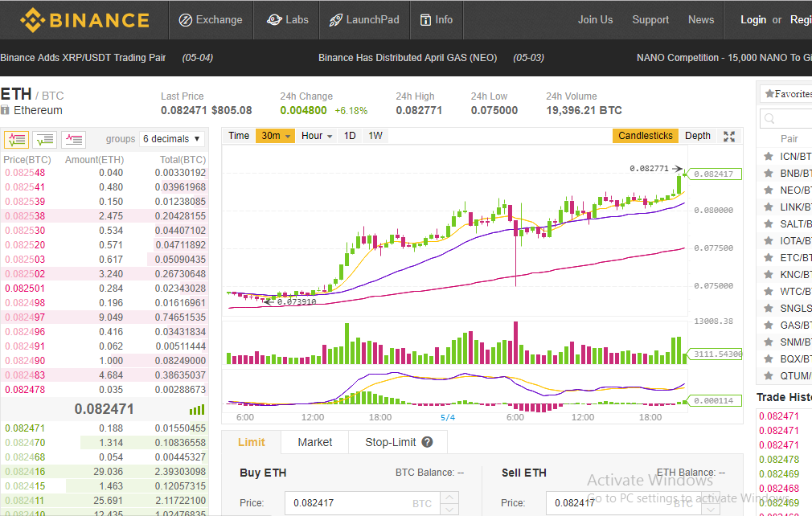Open the 30m interval dropdown
Viewport: 812px width, 516px height.
[x=276, y=136]
